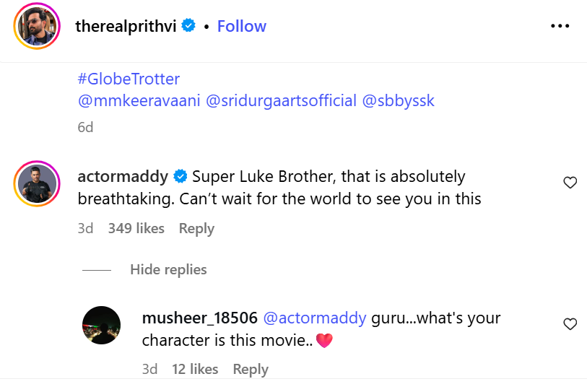Viewport: 587px width, 392px height.
Task: Open the musheer_18506 username link
Action: (200, 318)
